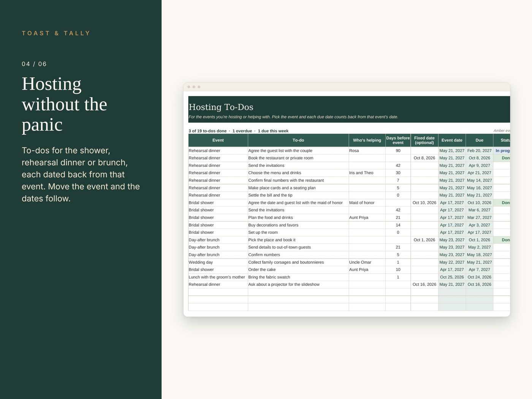This screenshot has width=532, height=399.
Task: Click the '3 of 19 to-dos done' summary
Action: click(x=207, y=131)
